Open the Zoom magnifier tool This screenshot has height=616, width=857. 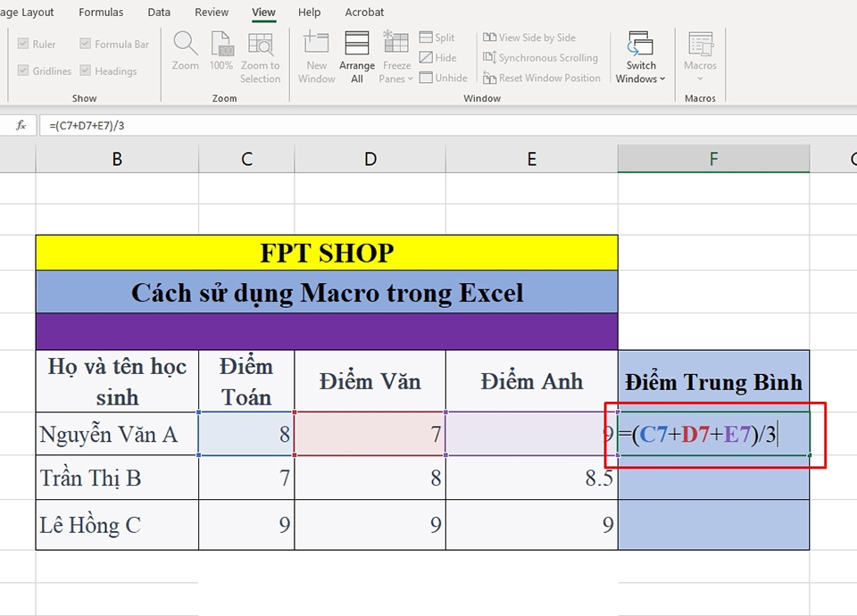186,50
